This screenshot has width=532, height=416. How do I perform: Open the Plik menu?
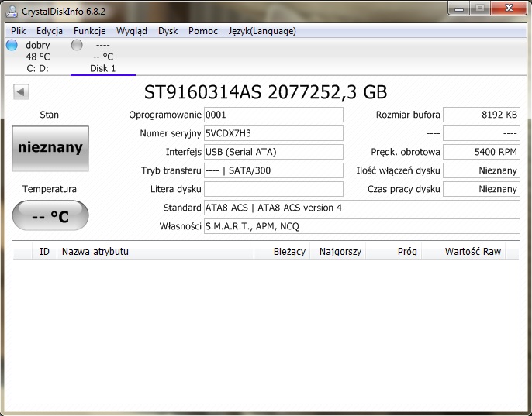point(19,31)
